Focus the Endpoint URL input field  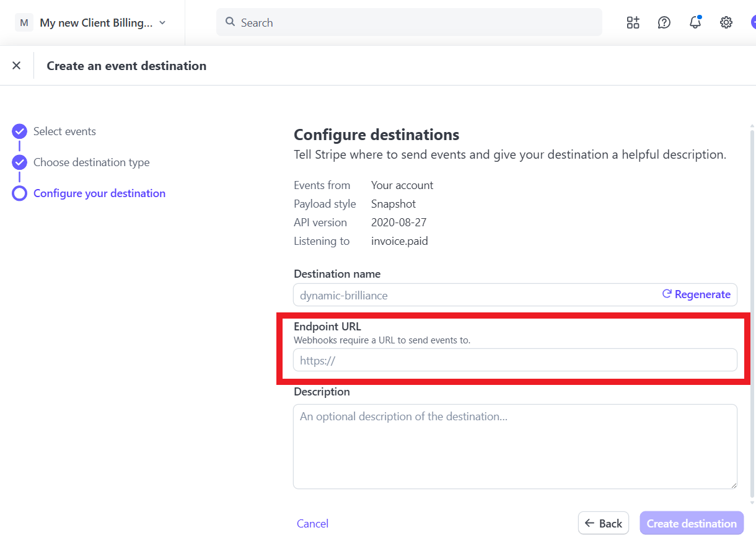click(514, 360)
